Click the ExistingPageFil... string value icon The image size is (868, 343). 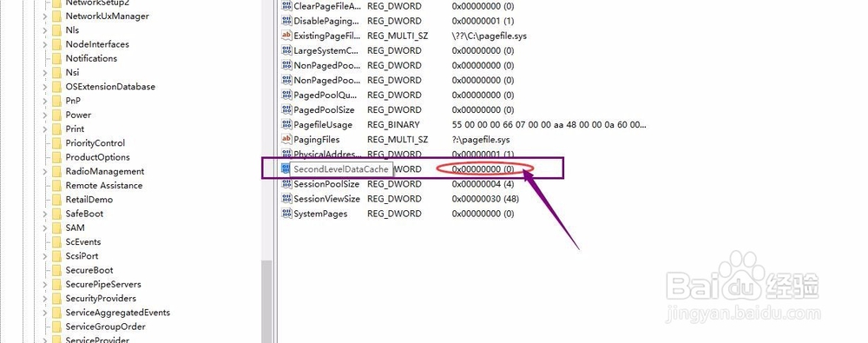286,36
